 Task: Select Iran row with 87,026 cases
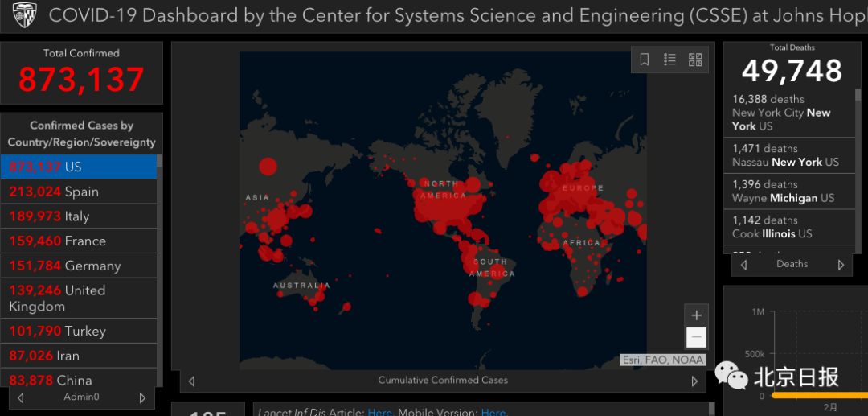tap(79, 356)
